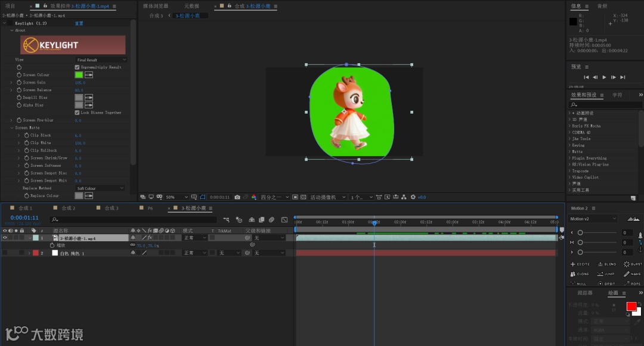Click the Motion 2 NAME tool

point(632,275)
